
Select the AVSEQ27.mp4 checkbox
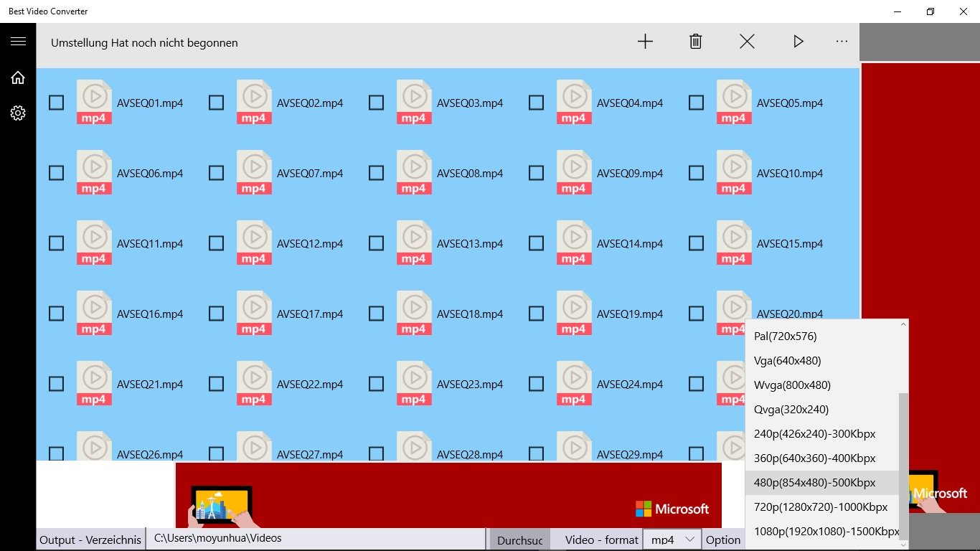[x=216, y=453]
